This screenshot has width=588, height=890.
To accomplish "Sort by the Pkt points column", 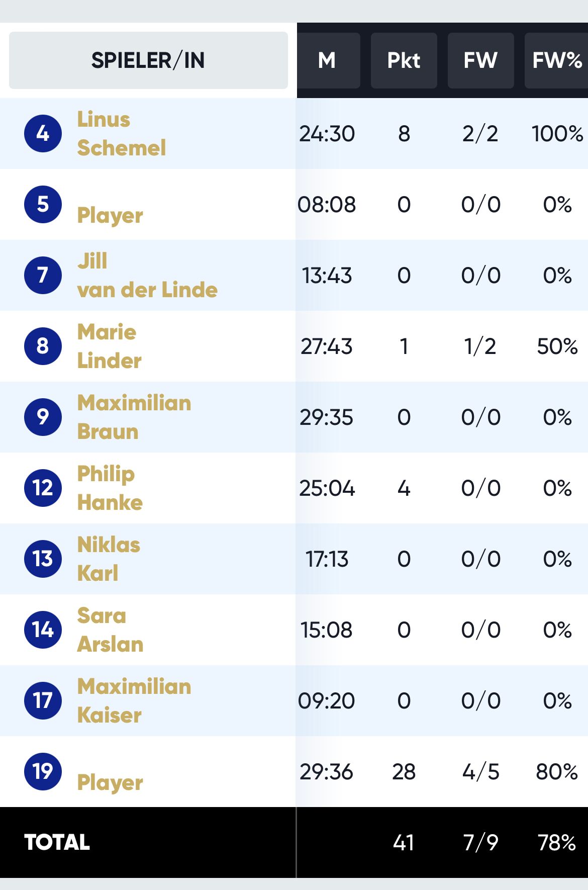I will point(404,60).
